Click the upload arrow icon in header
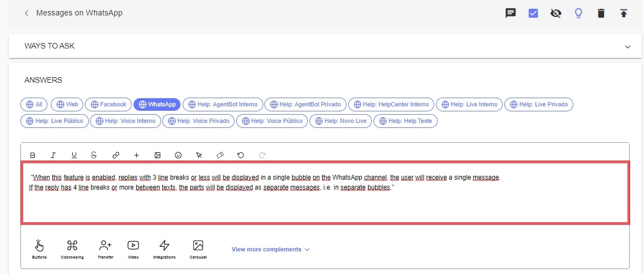The image size is (644, 274). click(624, 14)
